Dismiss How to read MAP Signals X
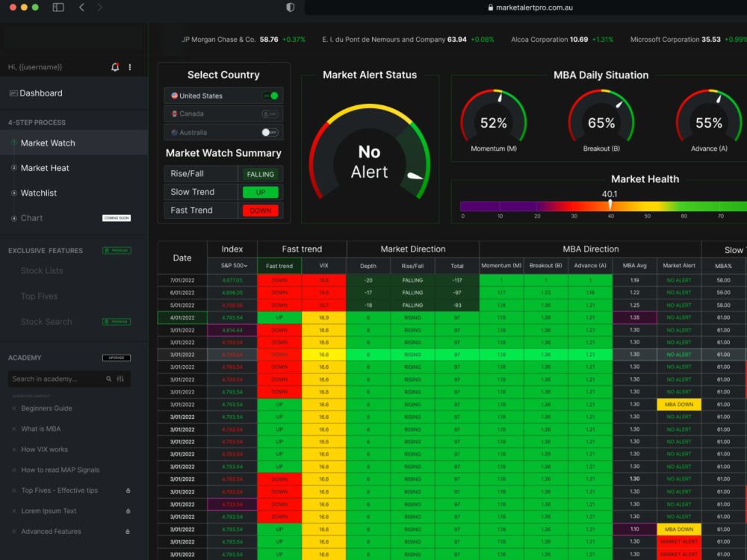 tap(13, 470)
